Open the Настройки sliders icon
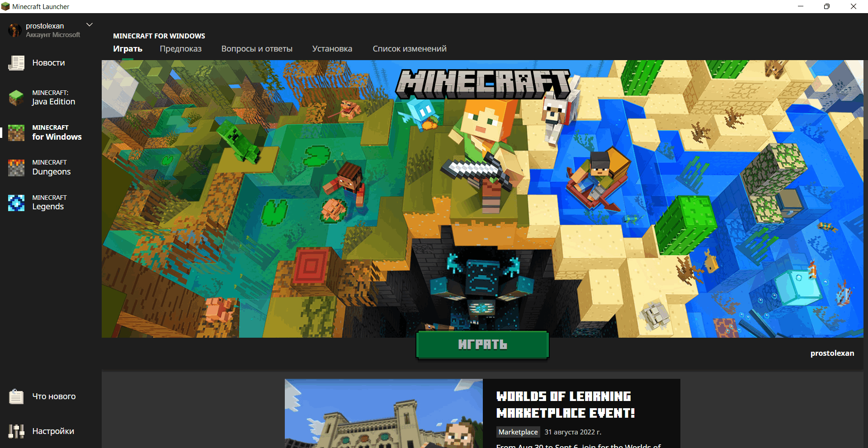 [x=16, y=431]
